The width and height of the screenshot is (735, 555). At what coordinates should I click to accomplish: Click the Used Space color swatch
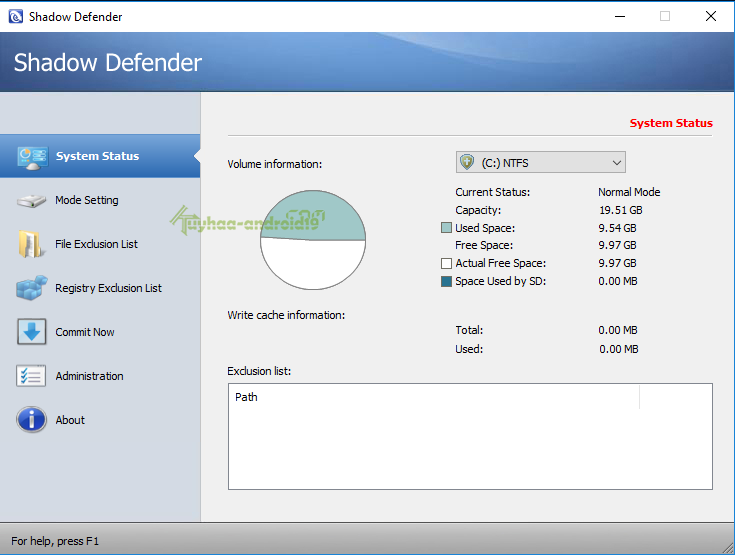tap(446, 228)
